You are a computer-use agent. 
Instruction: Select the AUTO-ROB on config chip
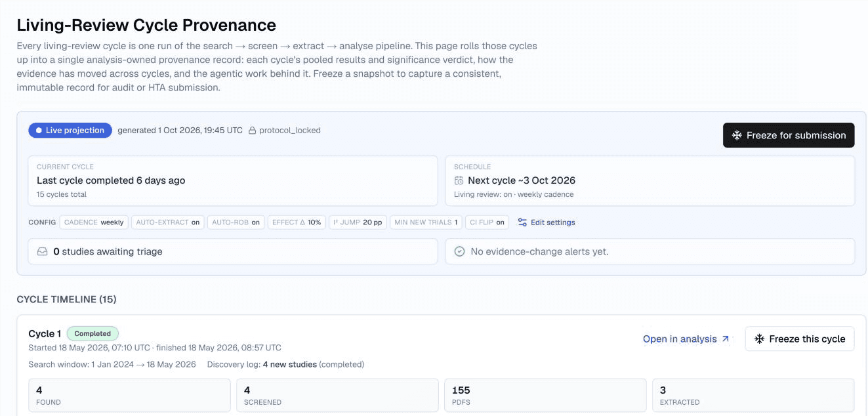coord(236,222)
